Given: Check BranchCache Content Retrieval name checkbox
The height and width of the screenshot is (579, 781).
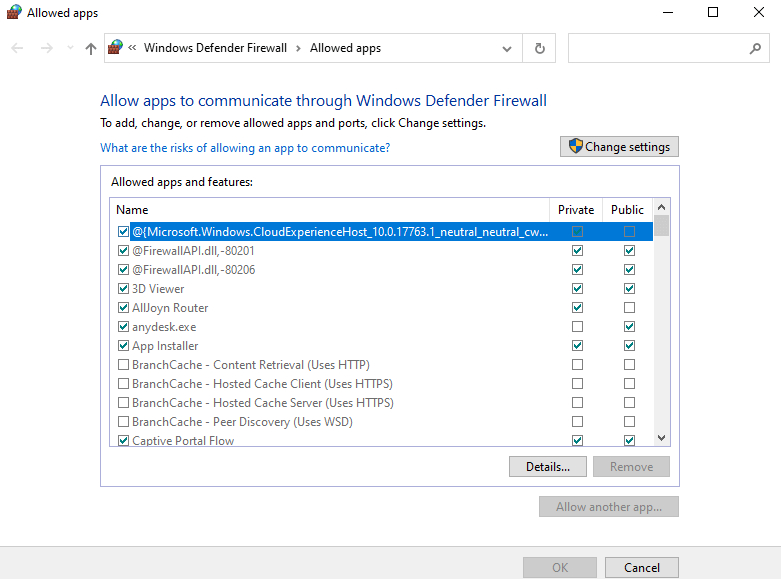Looking at the screenshot, I should [x=123, y=364].
